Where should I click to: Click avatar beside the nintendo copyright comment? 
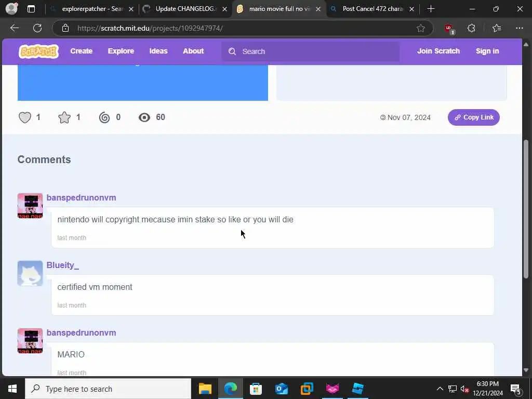[x=30, y=206]
